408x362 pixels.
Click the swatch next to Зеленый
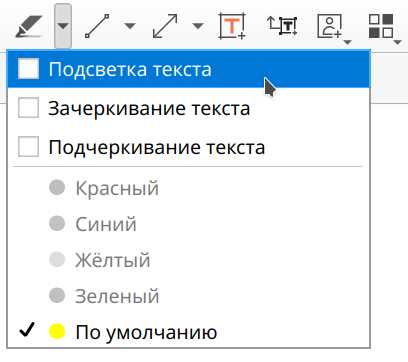tap(57, 296)
